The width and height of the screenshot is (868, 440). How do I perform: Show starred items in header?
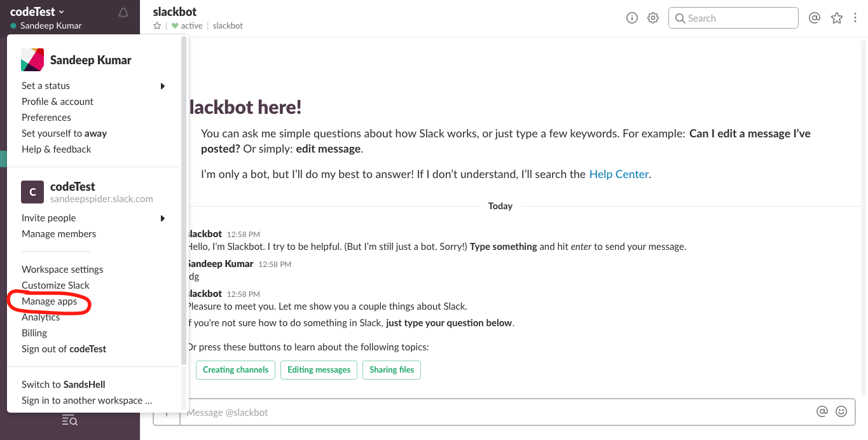point(837,18)
